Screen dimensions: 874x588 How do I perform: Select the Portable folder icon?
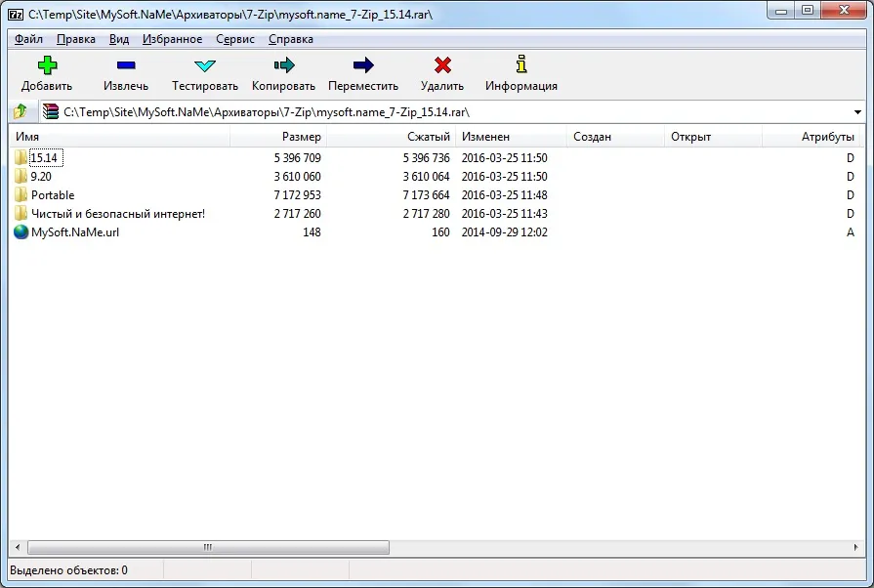click(x=21, y=194)
